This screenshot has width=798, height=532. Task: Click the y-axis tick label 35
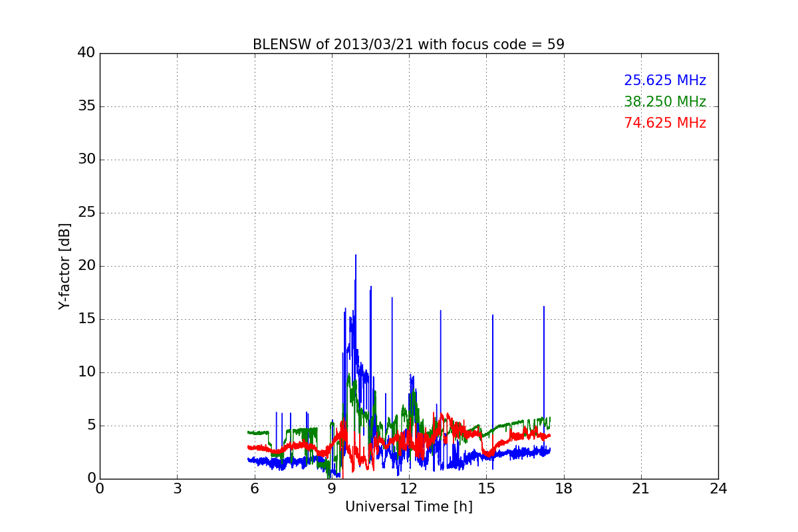(x=86, y=106)
